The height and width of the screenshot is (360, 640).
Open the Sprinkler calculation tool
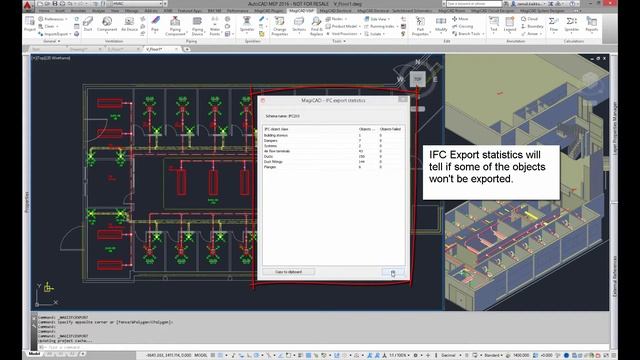(x=571, y=24)
